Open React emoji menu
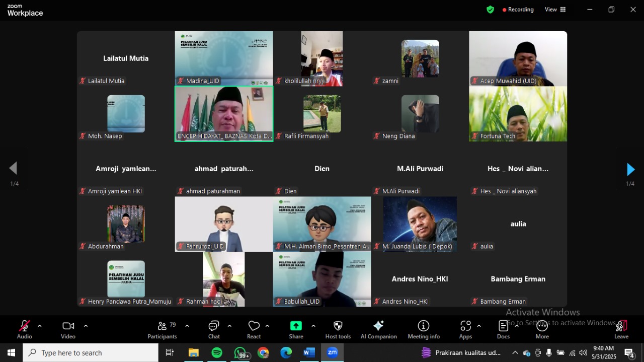This screenshot has height=362, width=644. [x=254, y=330]
